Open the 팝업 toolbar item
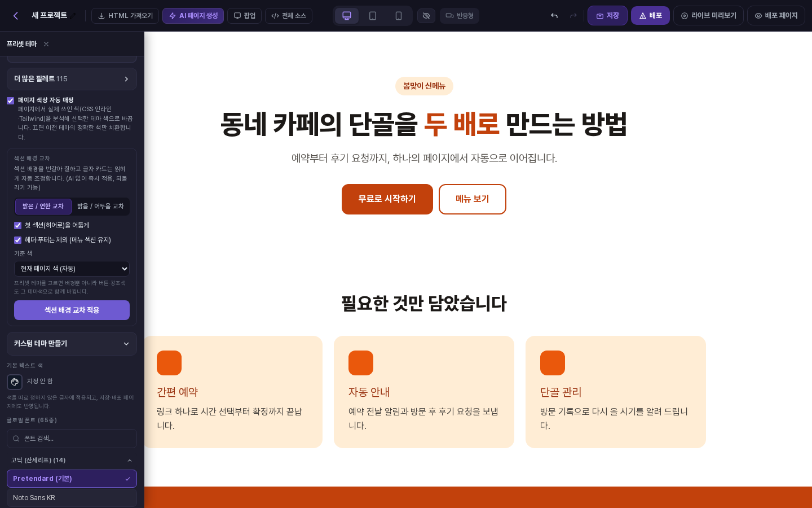The height and width of the screenshot is (508, 812). [x=244, y=16]
